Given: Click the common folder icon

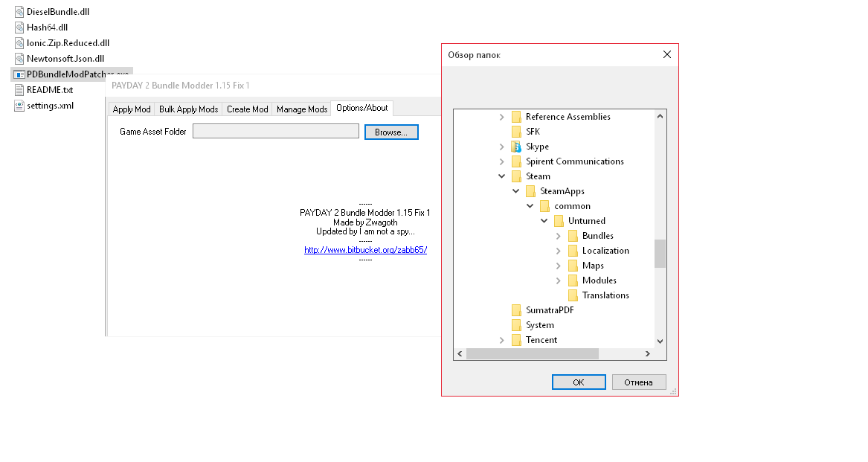Looking at the screenshot, I should (544, 207).
